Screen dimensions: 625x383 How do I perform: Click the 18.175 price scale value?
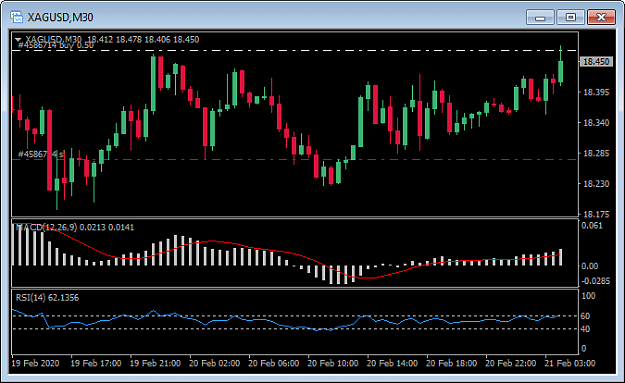coord(596,214)
